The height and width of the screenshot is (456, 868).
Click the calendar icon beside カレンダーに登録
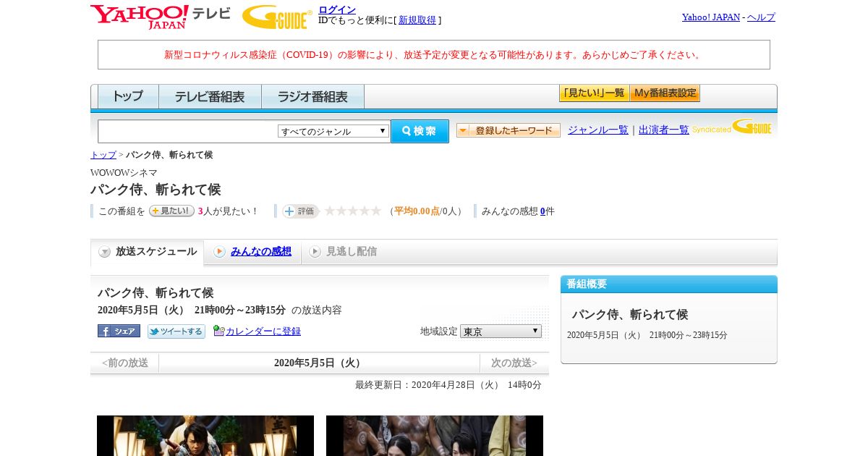[218, 331]
